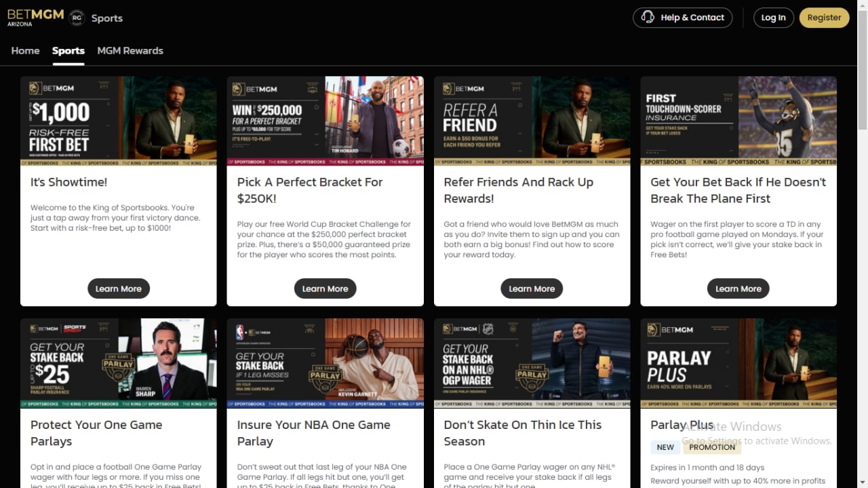
Task: Click the gold Register button
Action: [x=824, y=18]
